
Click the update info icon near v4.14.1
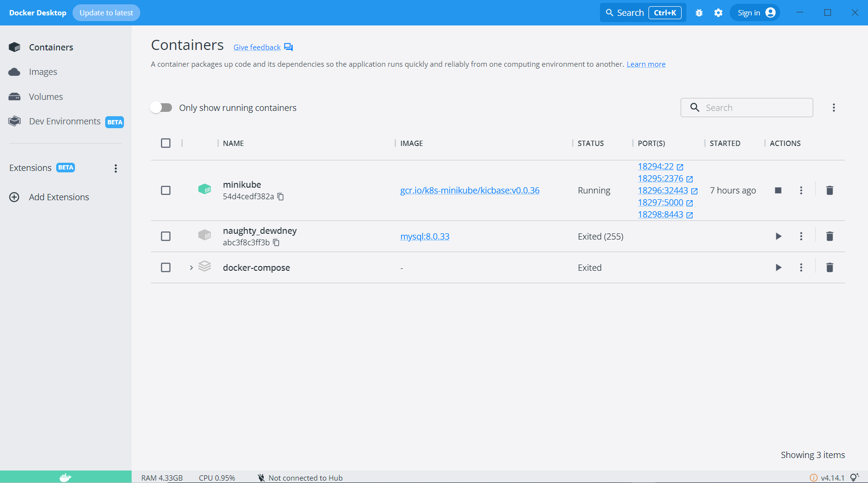point(813,478)
